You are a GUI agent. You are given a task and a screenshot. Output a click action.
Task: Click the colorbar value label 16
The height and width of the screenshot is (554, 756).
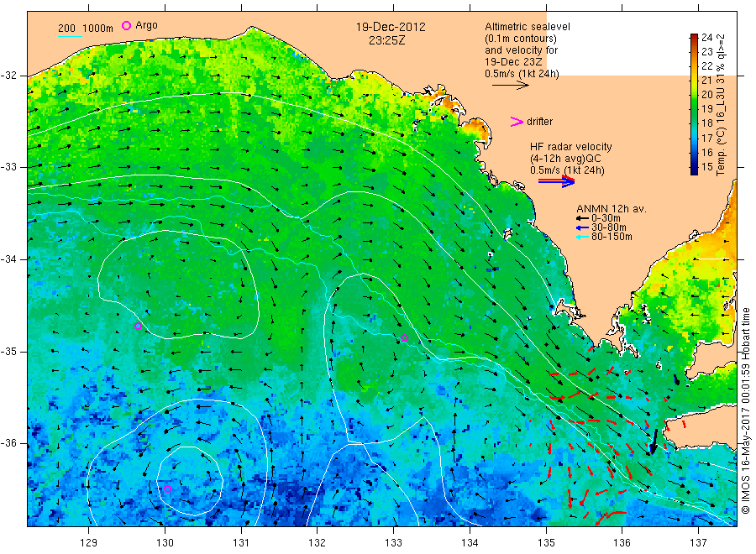706,153
